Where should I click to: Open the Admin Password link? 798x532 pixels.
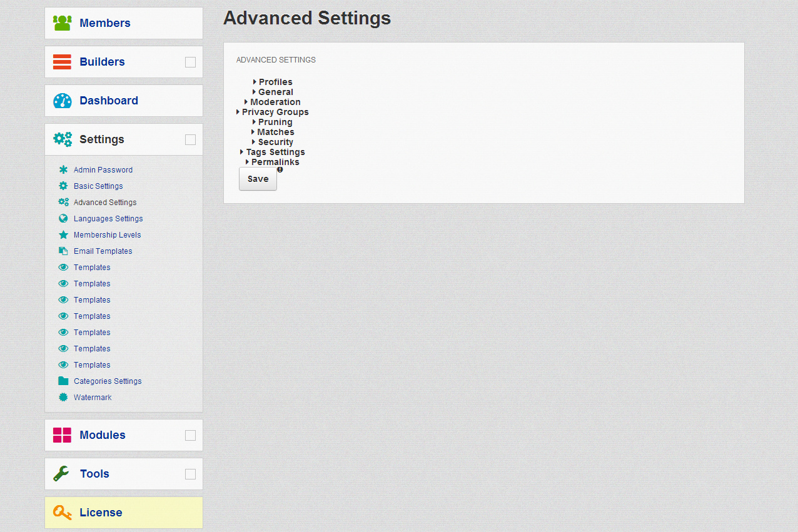pos(103,170)
